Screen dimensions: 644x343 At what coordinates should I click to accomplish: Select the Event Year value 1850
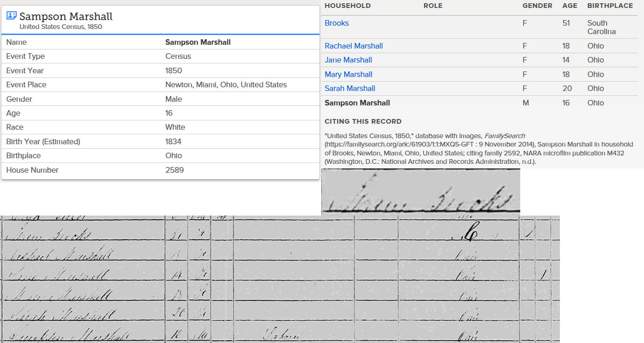pyautogui.click(x=173, y=70)
